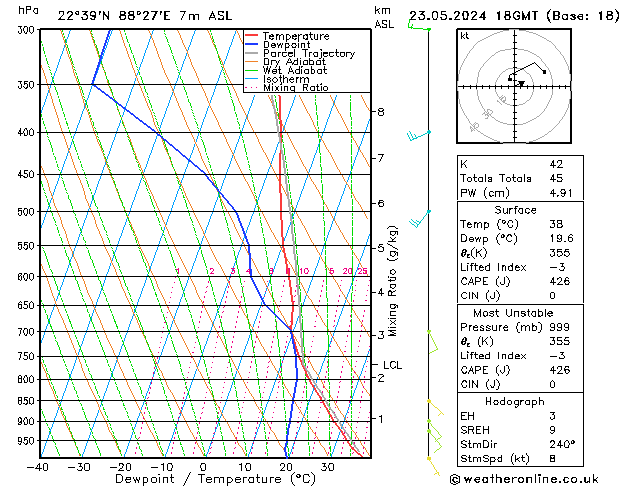Viewport: 629px width, 486px height.
Task: Click the SREH value 9
Action: (x=552, y=430)
